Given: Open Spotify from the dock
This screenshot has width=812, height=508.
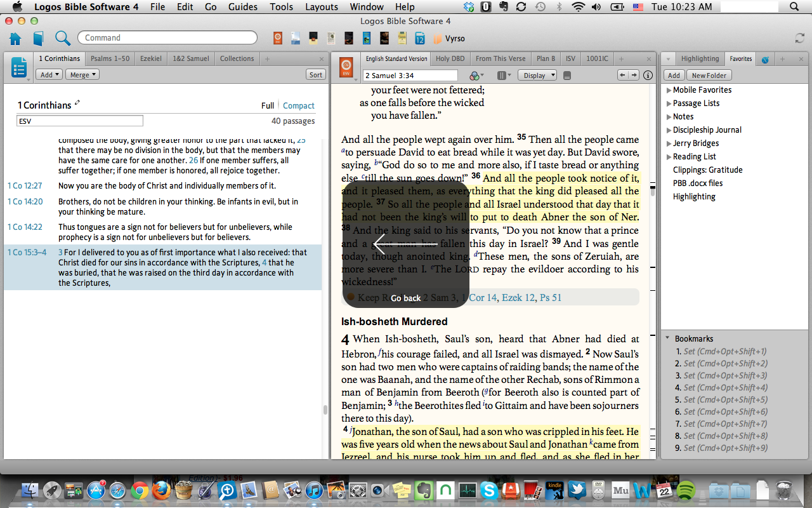Looking at the screenshot, I should (685, 490).
